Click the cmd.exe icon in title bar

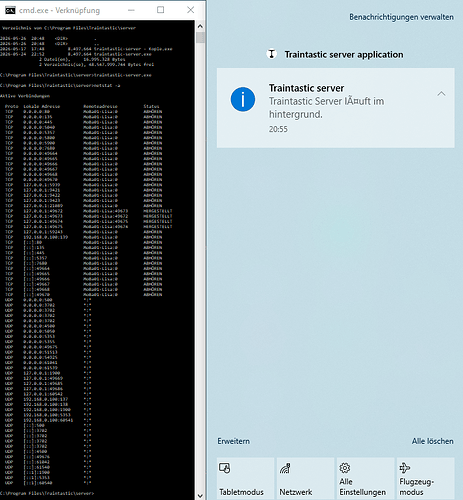coord(10,10)
